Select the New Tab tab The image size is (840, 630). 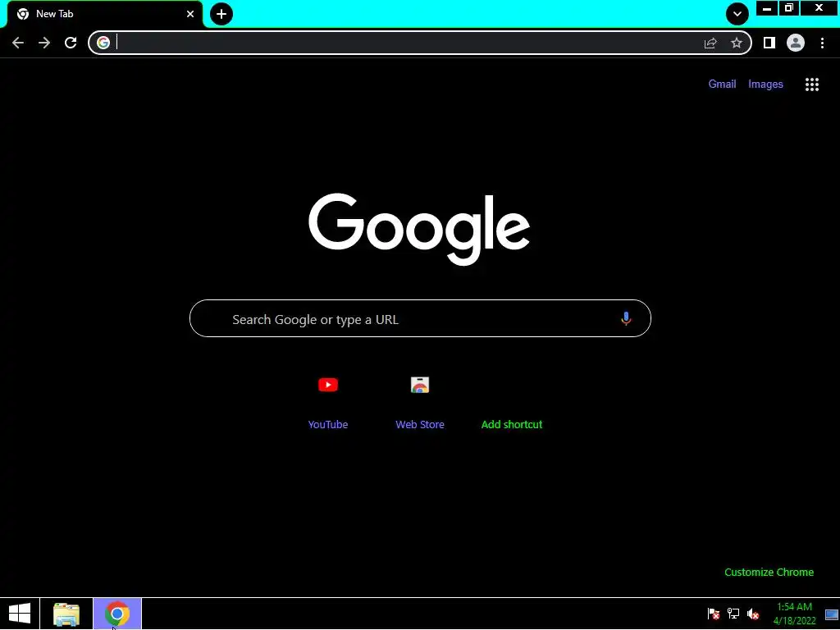(104, 14)
